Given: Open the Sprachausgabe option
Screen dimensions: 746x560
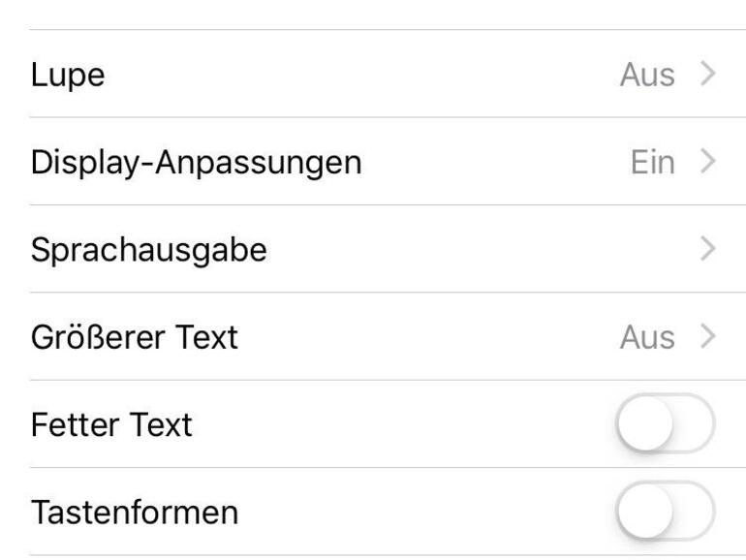Looking at the screenshot, I should point(149,249).
